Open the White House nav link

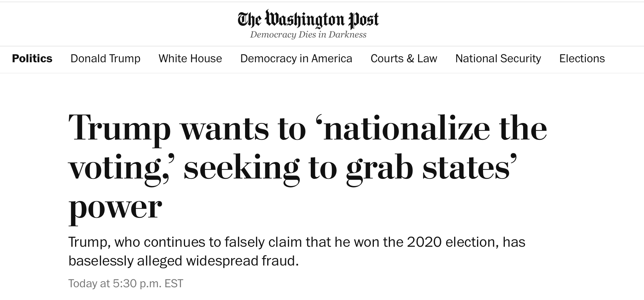click(x=190, y=58)
